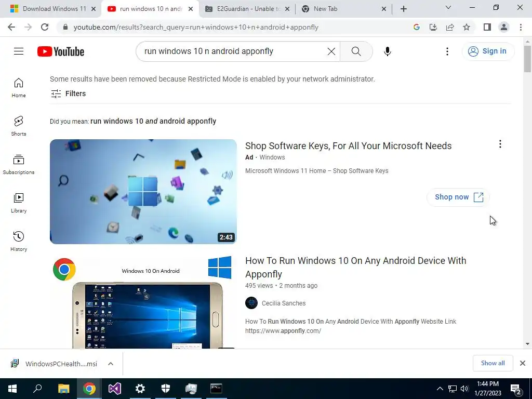Expand options for WindowsPCHealth msi download
The height and width of the screenshot is (399, 532).
pos(111,364)
